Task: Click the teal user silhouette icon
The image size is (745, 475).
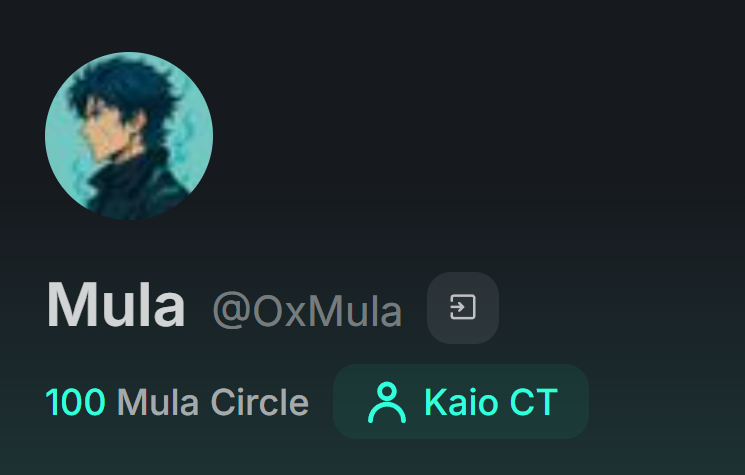Action: (387, 402)
